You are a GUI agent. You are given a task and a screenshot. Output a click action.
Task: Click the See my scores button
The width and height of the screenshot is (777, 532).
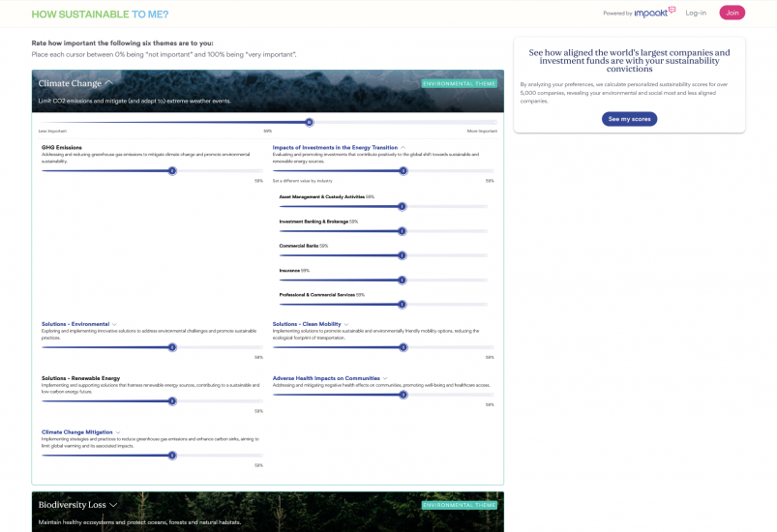(x=629, y=119)
